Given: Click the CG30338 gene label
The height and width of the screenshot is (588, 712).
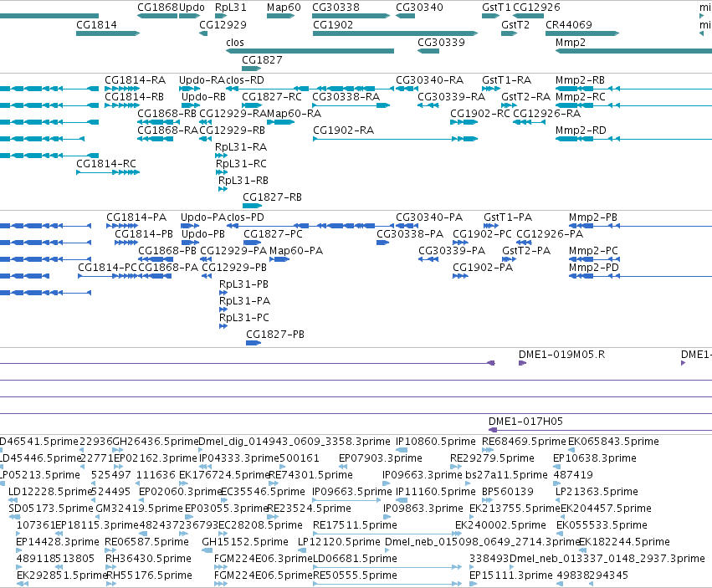Looking at the screenshot, I should click(336, 8).
